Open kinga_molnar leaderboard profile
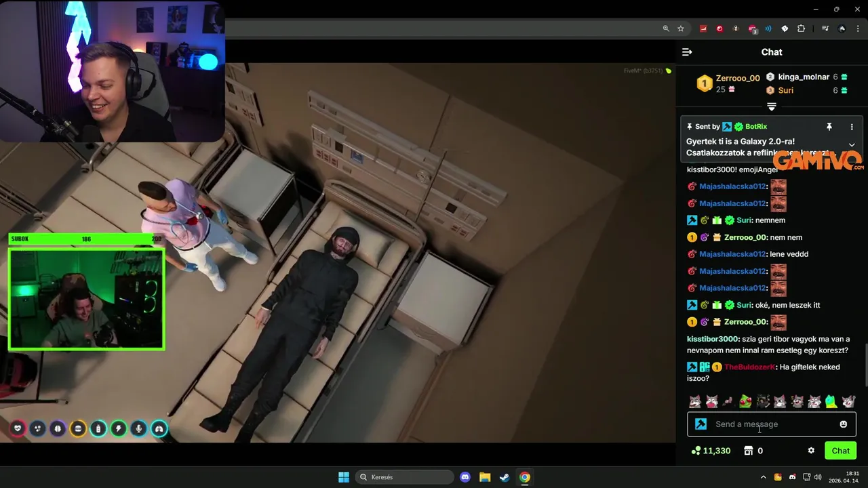This screenshot has width=868, height=488. pos(804,77)
